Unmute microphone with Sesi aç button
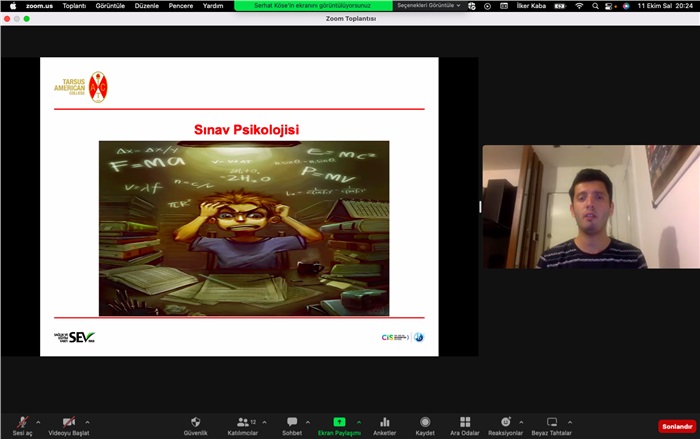 [x=22, y=426]
